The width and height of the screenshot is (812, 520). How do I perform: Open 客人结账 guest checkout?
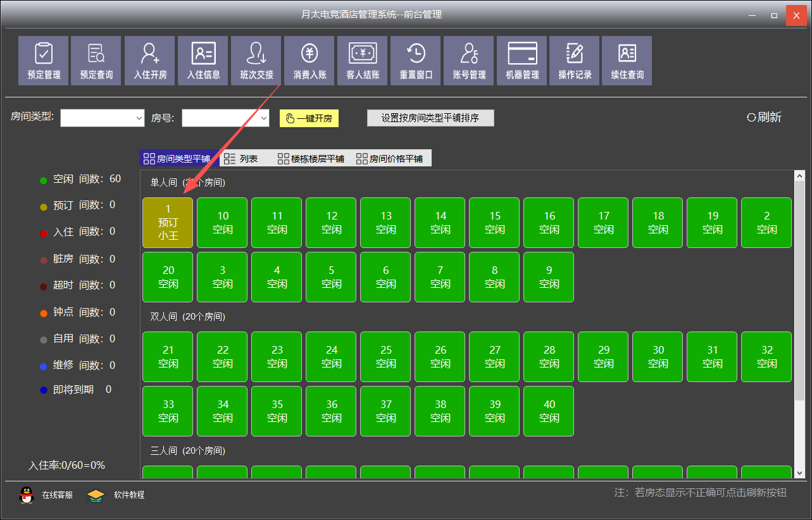[363, 61]
